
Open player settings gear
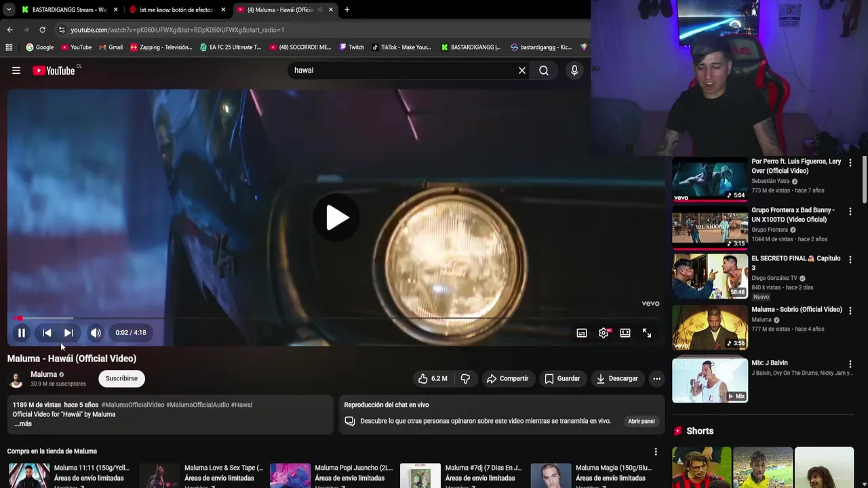point(604,333)
